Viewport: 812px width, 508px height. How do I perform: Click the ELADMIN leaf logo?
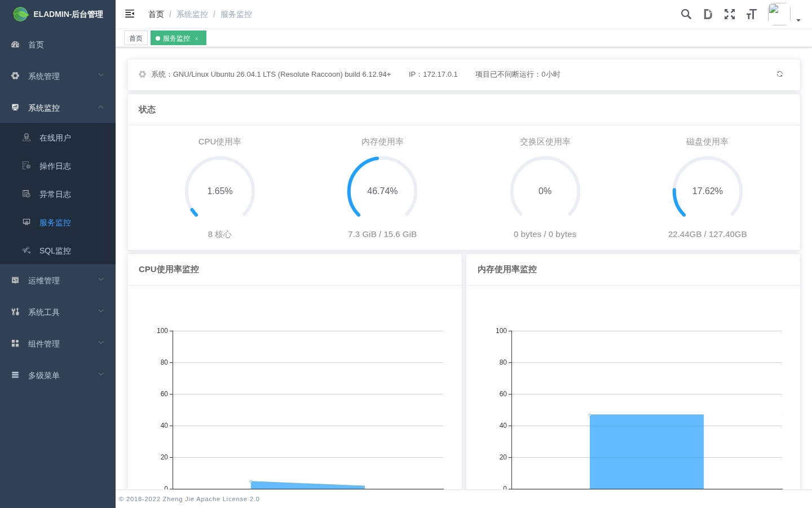click(21, 14)
